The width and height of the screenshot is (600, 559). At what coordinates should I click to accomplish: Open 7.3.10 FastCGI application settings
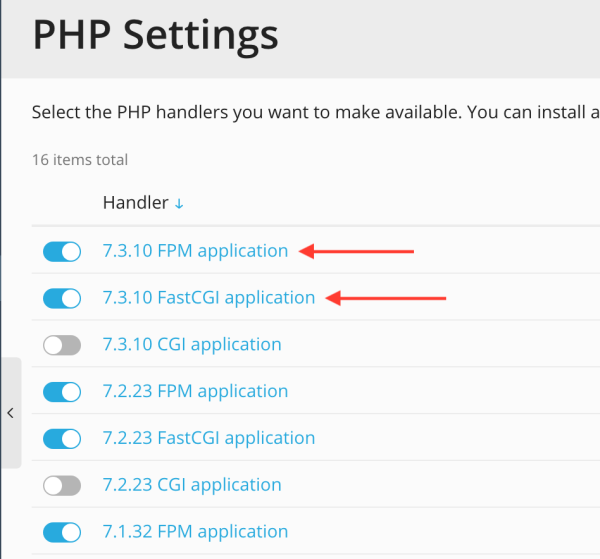209,298
